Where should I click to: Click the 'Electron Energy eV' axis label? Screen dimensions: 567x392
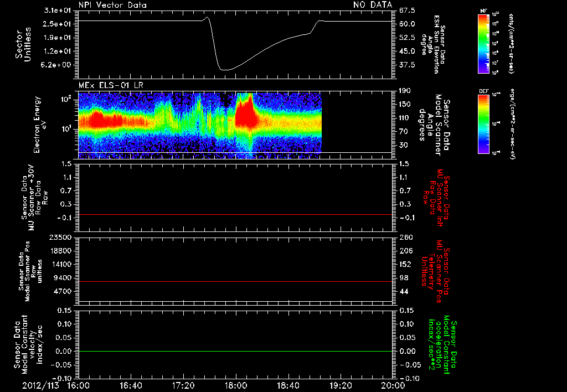(x=40, y=125)
